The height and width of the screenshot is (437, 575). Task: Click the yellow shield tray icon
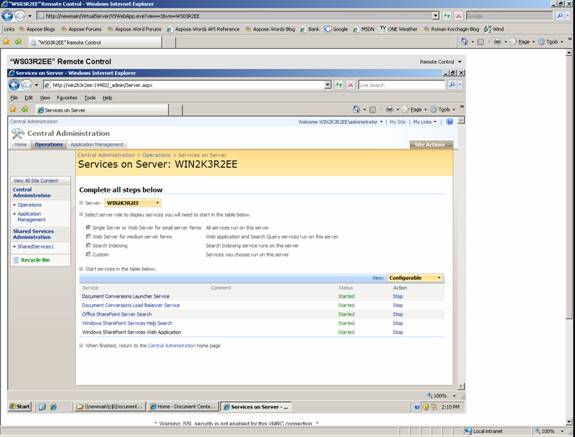pos(425,407)
